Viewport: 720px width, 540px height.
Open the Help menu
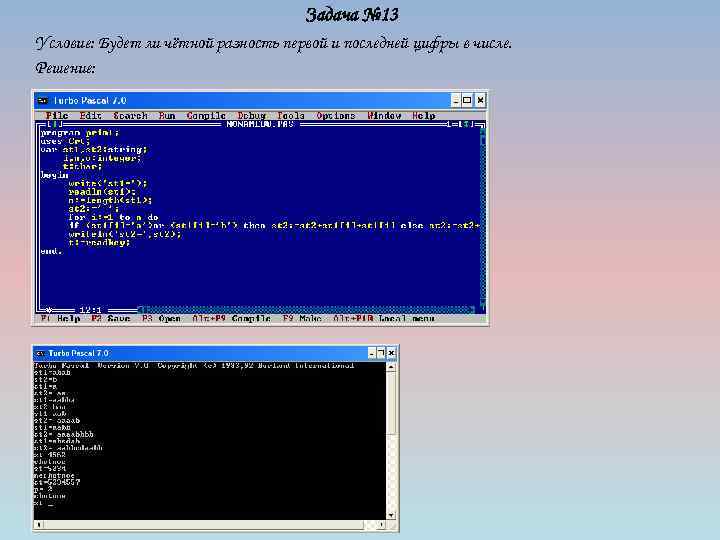[423, 116]
